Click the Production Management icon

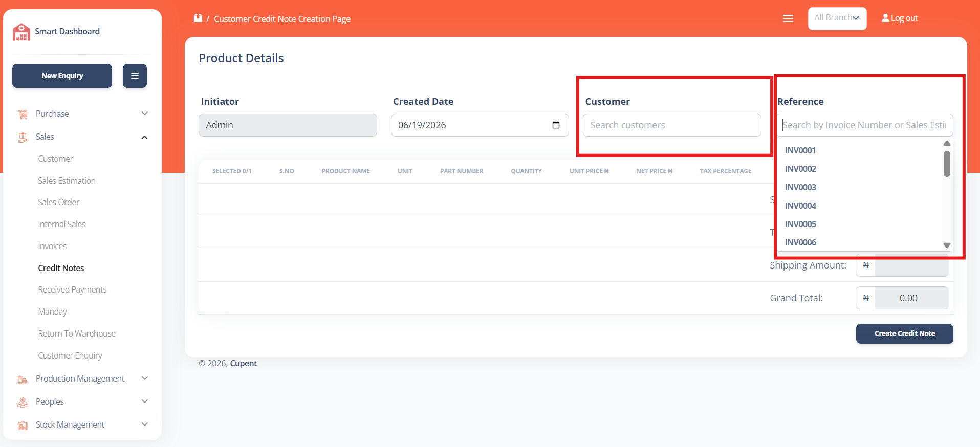[23, 379]
